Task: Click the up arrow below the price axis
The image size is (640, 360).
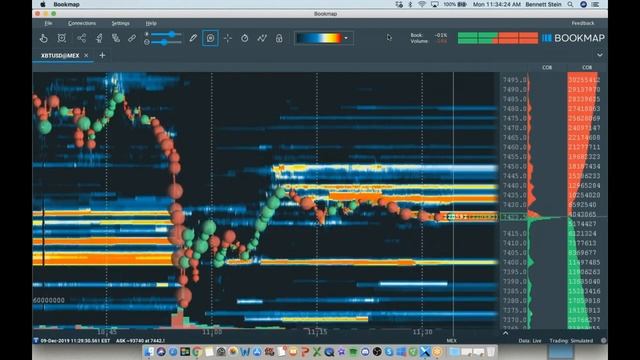Action: pos(505,333)
